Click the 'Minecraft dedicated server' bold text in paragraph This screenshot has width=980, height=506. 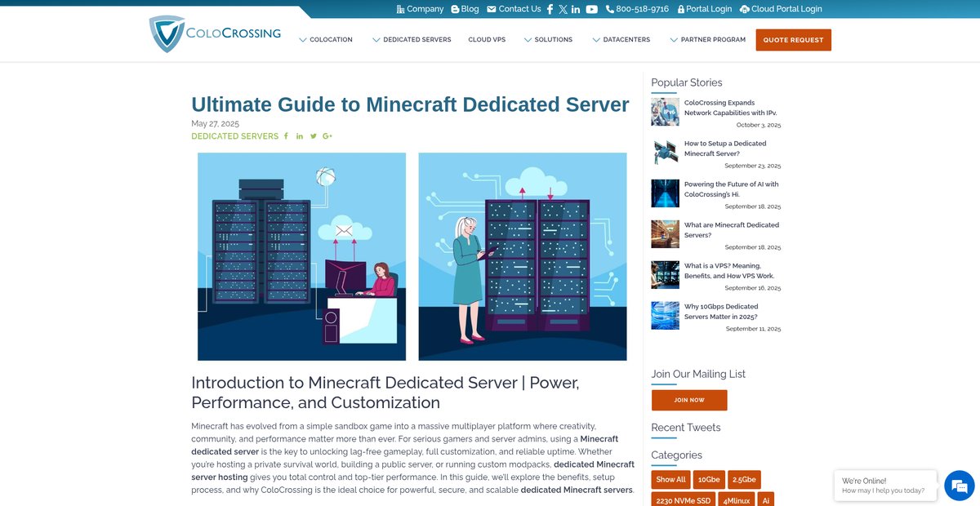click(x=404, y=445)
